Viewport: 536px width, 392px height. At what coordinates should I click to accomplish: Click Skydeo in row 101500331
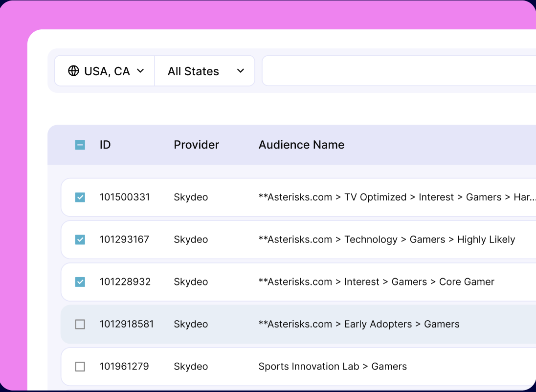tap(191, 197)
